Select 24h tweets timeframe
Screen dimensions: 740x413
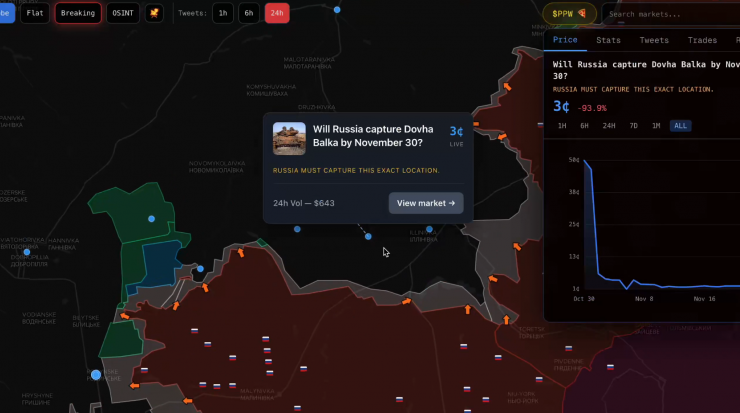tap(277, 13)
